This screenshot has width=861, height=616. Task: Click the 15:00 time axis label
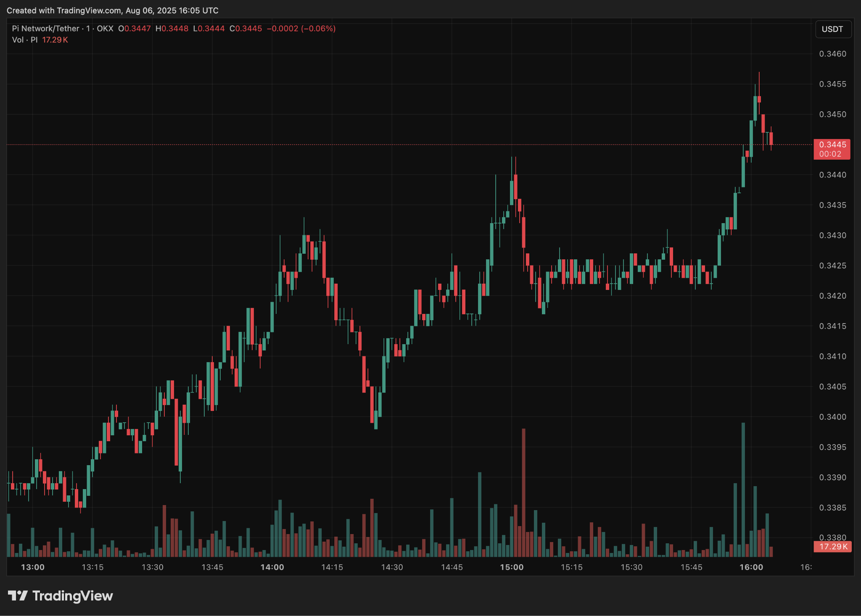512,567
